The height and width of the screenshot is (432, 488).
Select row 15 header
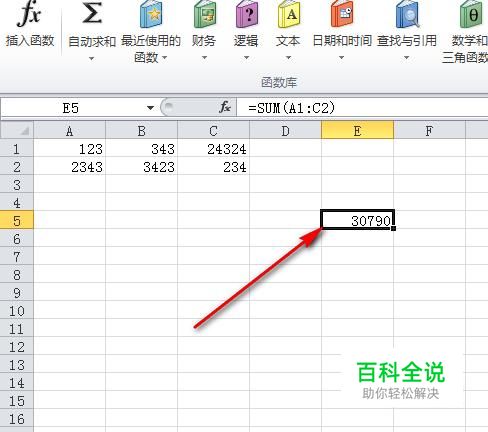tap(17, 401)
